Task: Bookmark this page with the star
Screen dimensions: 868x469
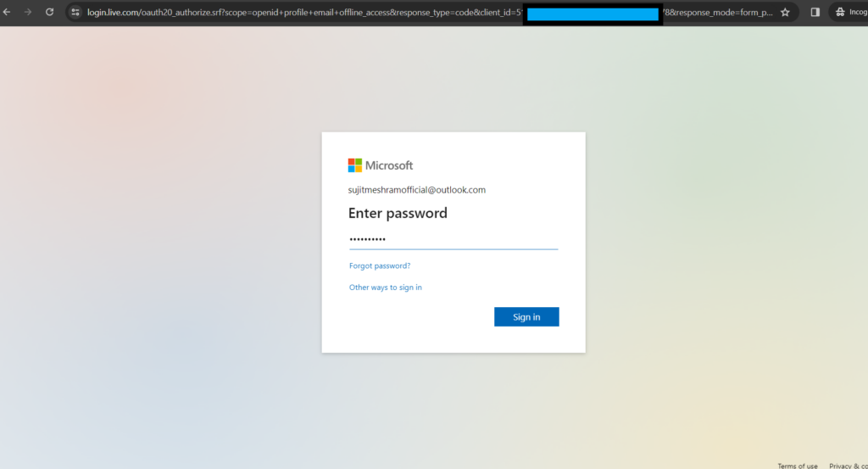Action: [785, 13]
